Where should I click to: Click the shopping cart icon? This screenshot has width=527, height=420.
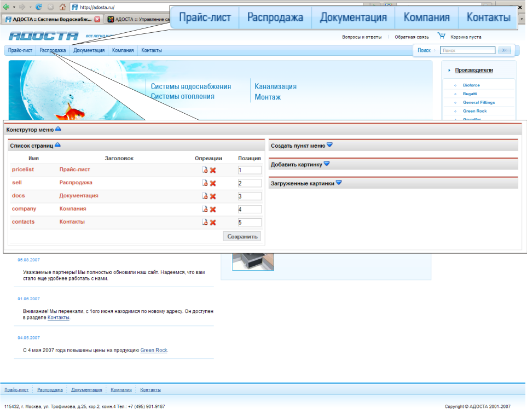click(441, 37)
